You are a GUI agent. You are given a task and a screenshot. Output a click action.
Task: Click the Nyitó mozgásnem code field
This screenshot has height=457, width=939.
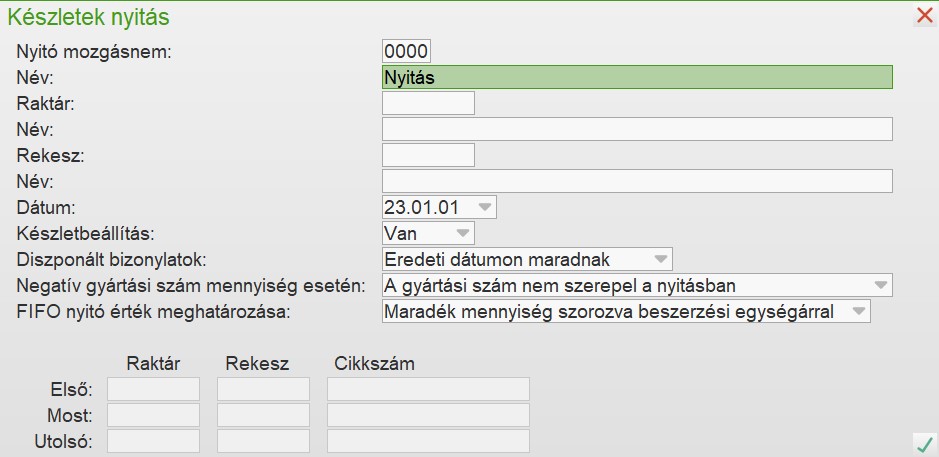pos(406,51)
